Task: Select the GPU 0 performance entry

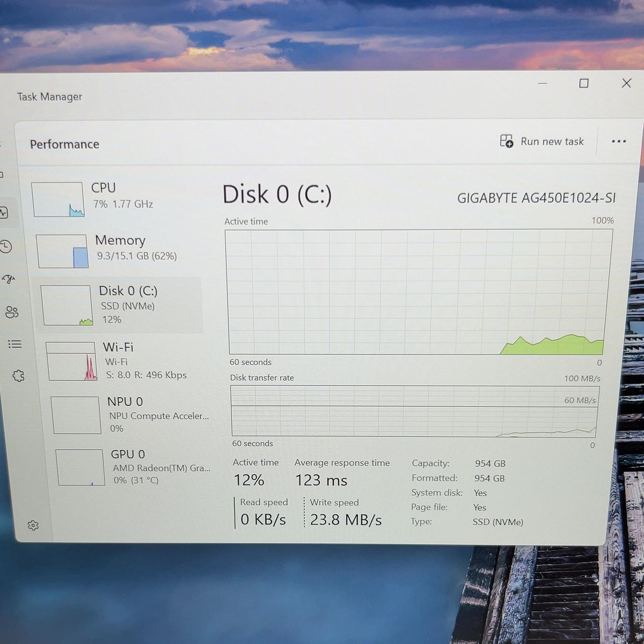Action: (134, 467)
